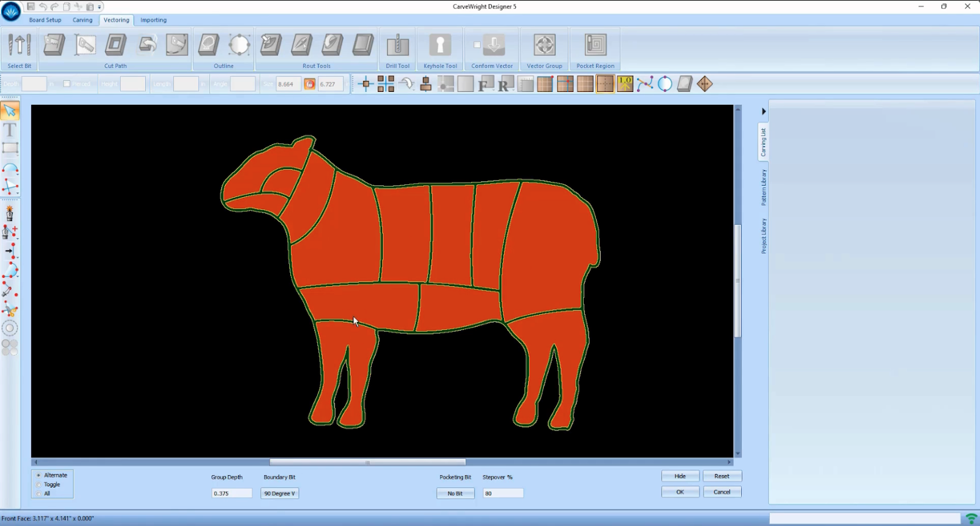Open the No Bit pocketing bit selector
This screenshot has height=526, width=980.
click(x=455, y=494)
